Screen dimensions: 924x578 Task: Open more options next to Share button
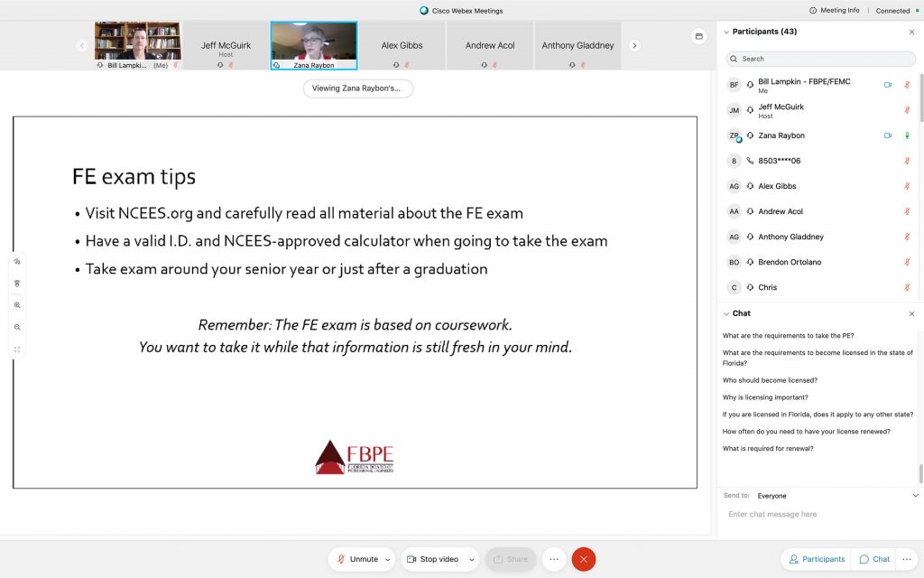point(554,559)
